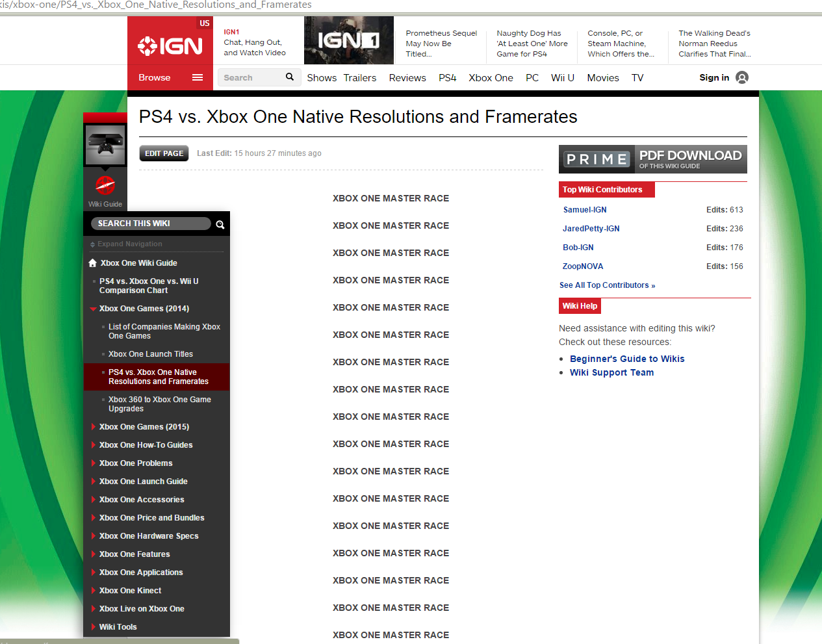822x644 pixels.
Task: Select PC in the navigation bar
Action: pyautogui.click(x=532, y=78)
